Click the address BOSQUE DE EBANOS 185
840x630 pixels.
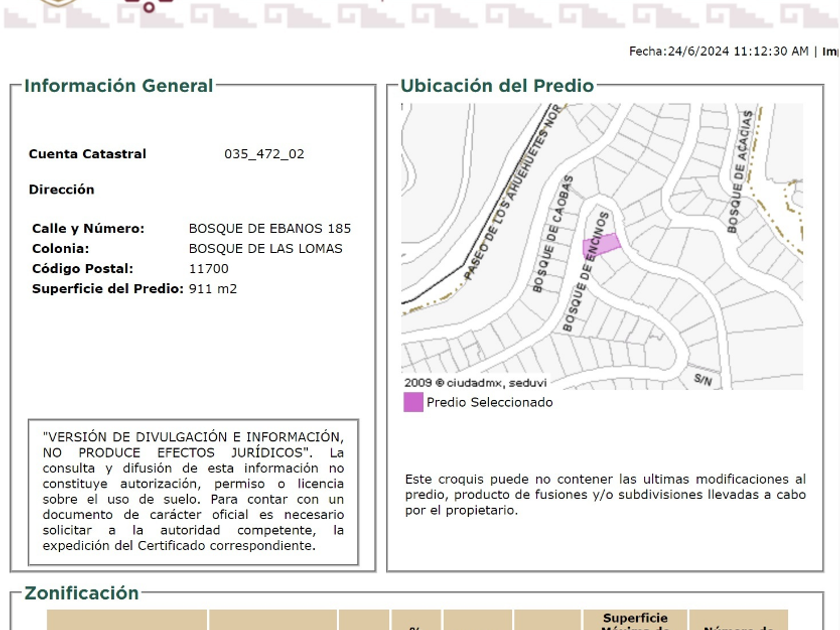(270, 228)
